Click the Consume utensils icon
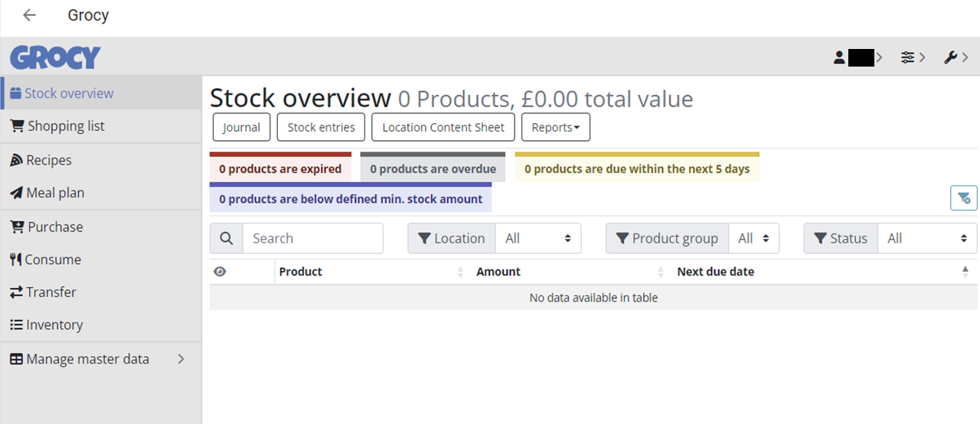The width and height of the screenshot is (980, 424). (x=15, y=259)
